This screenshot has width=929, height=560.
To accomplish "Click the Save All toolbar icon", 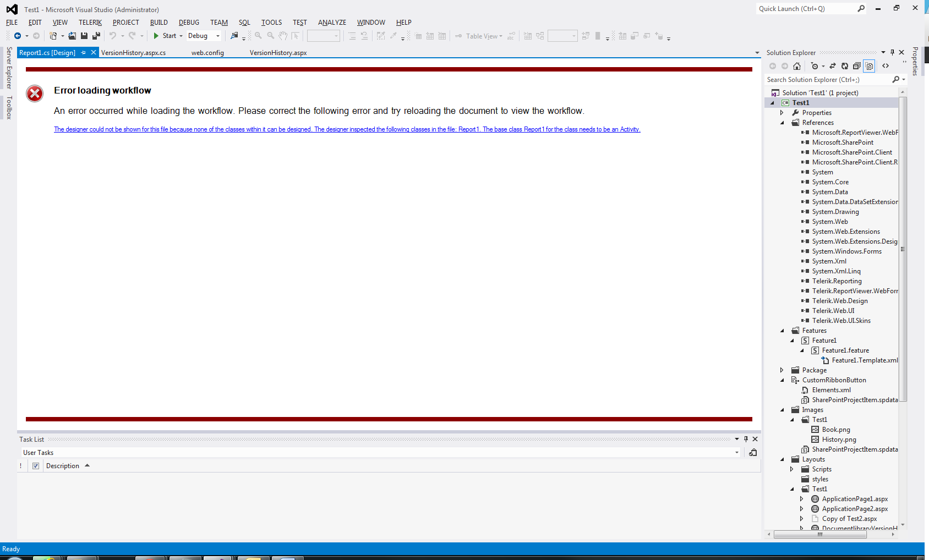I will click(x=96, y=36).
